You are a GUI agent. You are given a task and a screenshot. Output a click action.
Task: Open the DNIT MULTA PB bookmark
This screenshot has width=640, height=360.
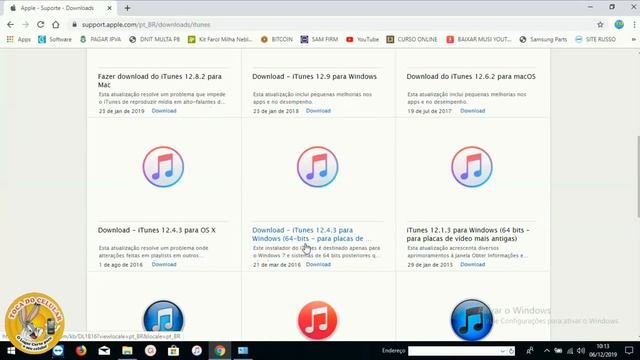[x=154, y=40]
